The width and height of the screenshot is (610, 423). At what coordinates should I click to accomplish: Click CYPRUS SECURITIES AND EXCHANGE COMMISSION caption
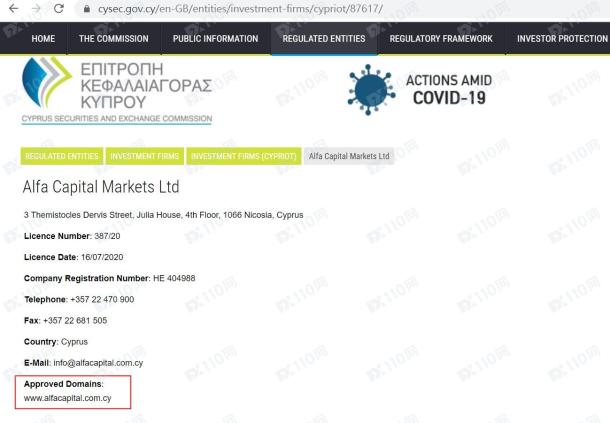click(117, 119)
